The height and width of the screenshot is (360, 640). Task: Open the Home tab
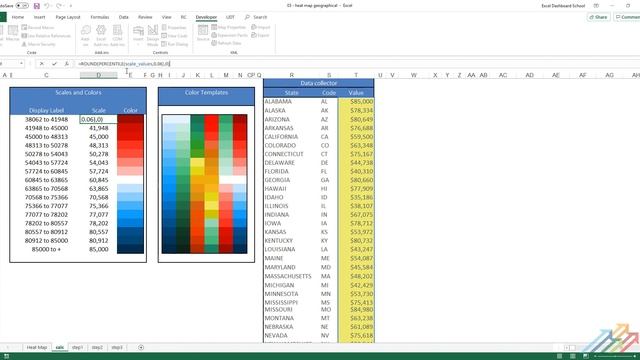[x=18, y=17]
